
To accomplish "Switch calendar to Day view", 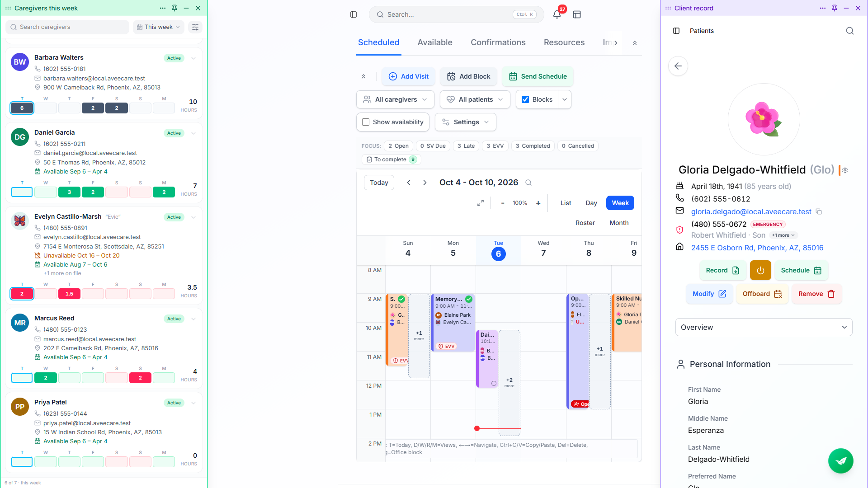I will coord(591,203).
